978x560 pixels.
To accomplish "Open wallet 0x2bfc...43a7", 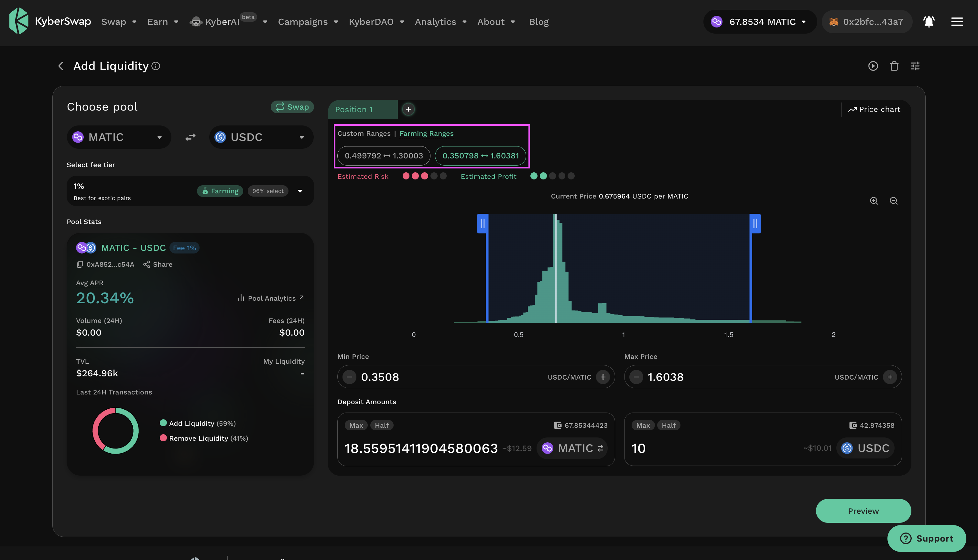I will pyautogui.click(x=867, y=22).
